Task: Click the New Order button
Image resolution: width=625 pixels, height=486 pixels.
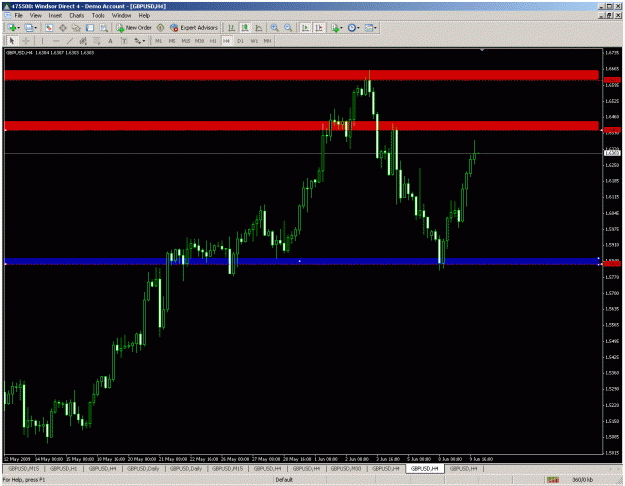Action: pyautogui.click(x=134, y=28)
